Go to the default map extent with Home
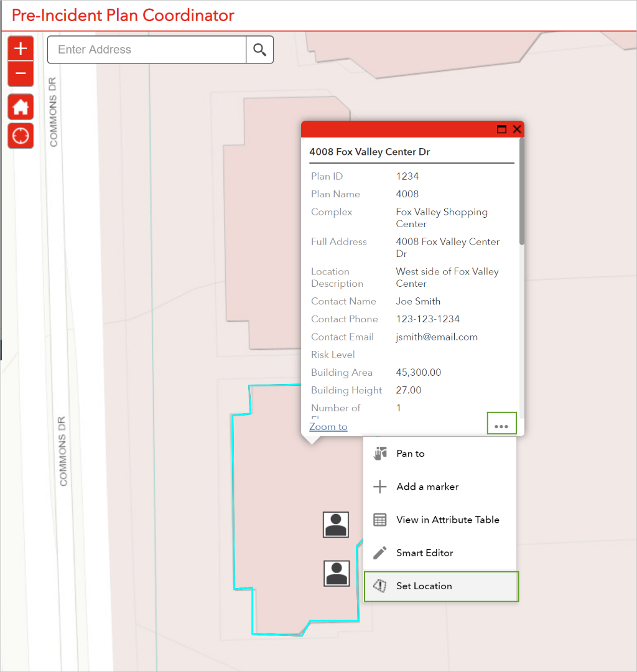The width and height of the screenshot is (637, 672). click(21, 107)
